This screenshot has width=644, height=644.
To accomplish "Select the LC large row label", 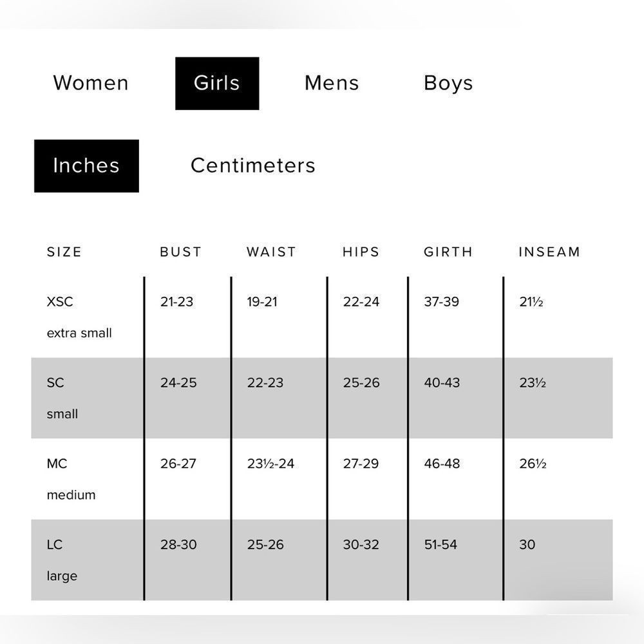I will pyautogui.click(x=62, y=560).
